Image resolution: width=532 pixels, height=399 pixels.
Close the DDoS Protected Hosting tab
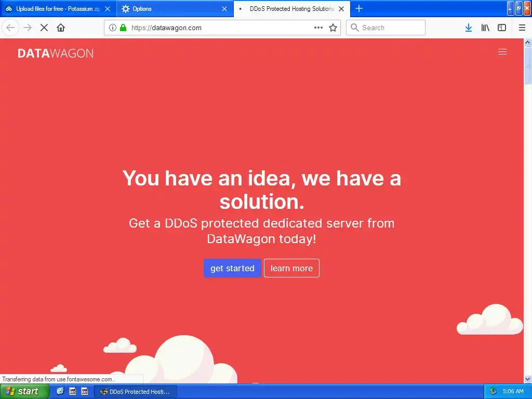341,9
